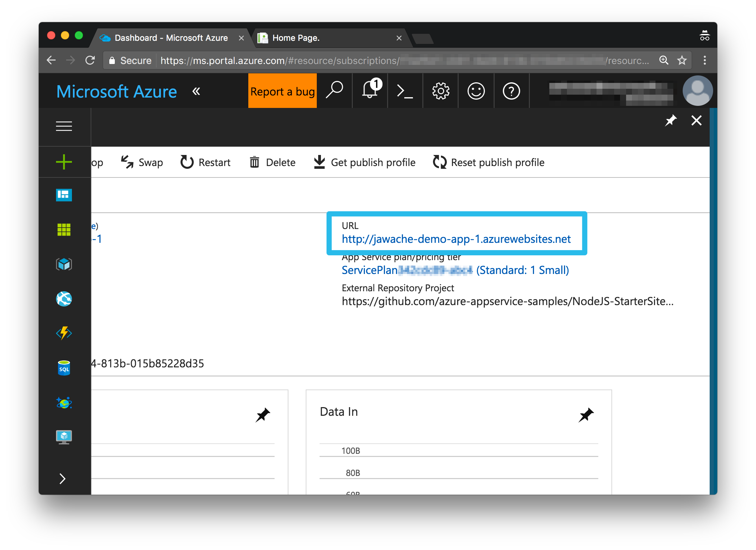
Task: Close the app service blade
Action: (696, 120)
